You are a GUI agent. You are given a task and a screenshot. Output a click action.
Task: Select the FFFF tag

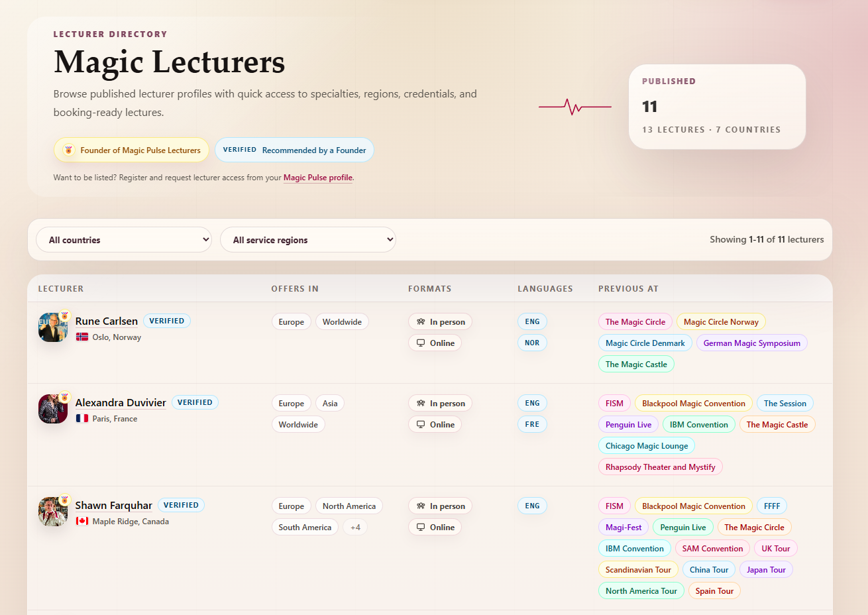(772, 506)
